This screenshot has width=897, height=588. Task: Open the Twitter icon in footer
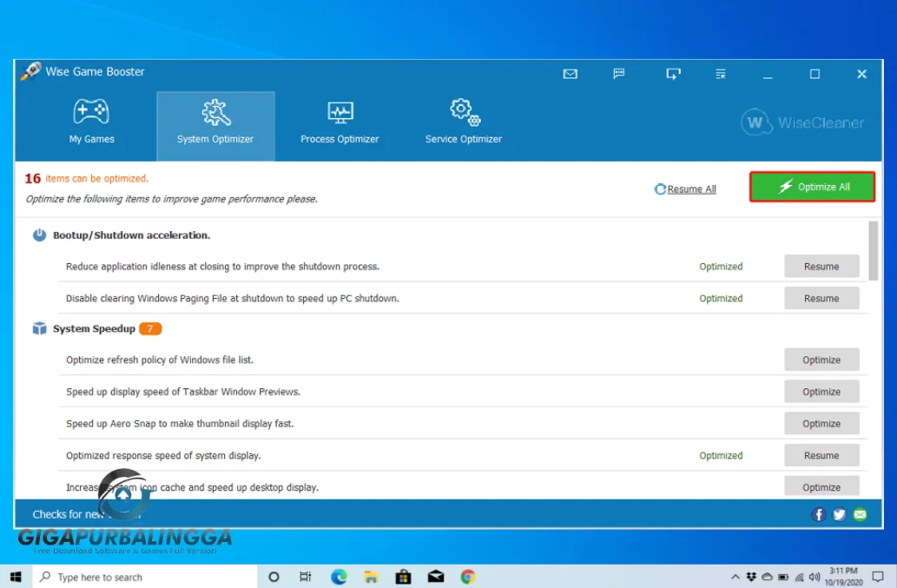point(839,514)
